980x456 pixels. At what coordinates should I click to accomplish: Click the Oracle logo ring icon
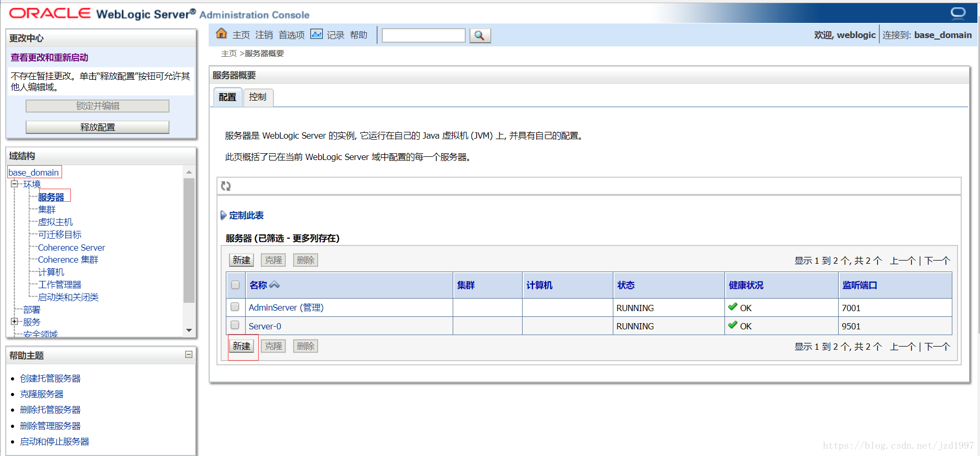958,13
